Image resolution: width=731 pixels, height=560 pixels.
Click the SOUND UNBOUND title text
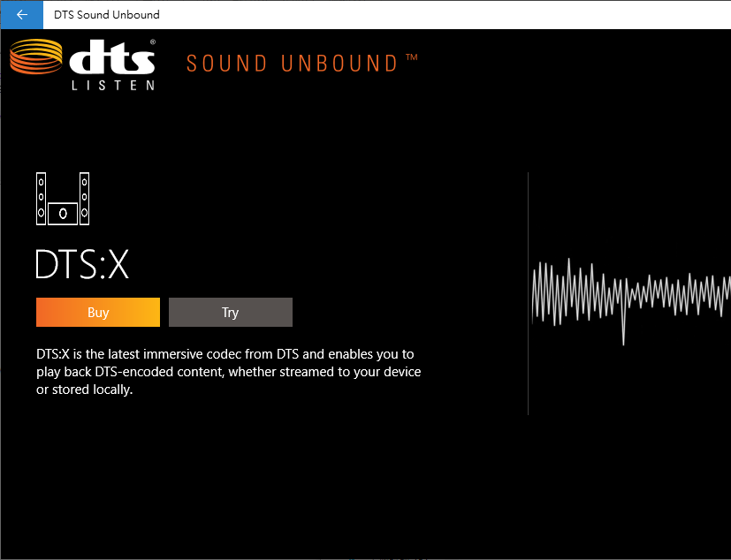click(x=301, y=64)
